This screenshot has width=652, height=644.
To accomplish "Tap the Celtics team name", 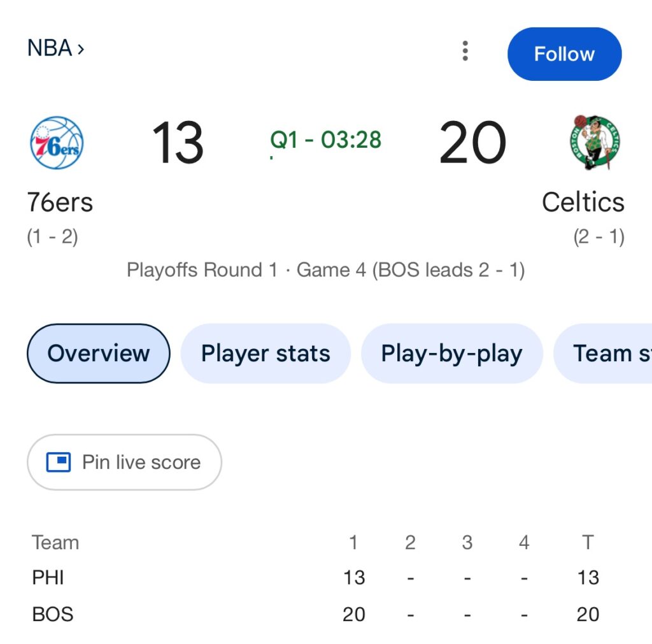I will [x=583, y=203].
